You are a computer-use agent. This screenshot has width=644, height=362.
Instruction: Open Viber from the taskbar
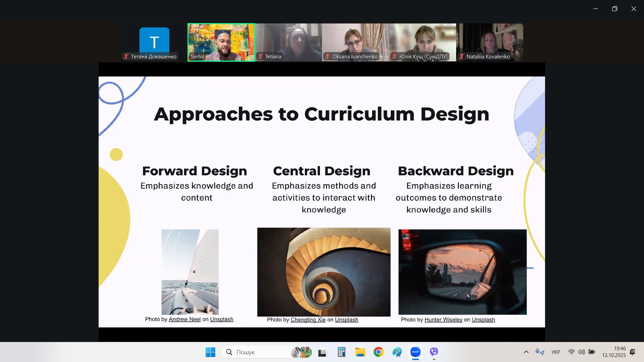(x=434, y=352)
